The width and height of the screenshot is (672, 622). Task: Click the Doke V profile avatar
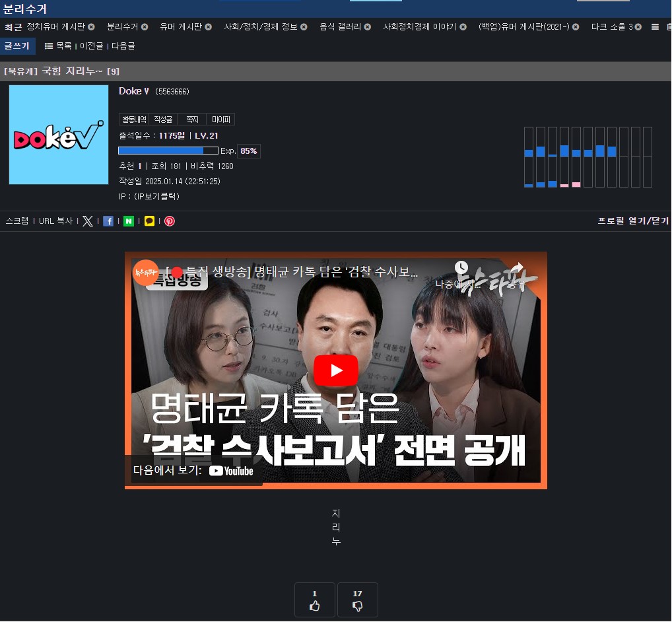coord(59,135)
